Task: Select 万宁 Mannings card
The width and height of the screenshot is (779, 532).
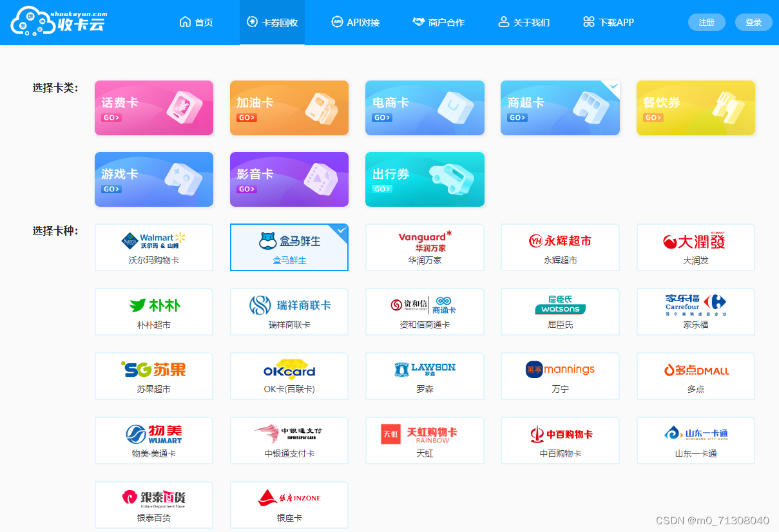Action: pyautogui.click(x=560, y=376)
